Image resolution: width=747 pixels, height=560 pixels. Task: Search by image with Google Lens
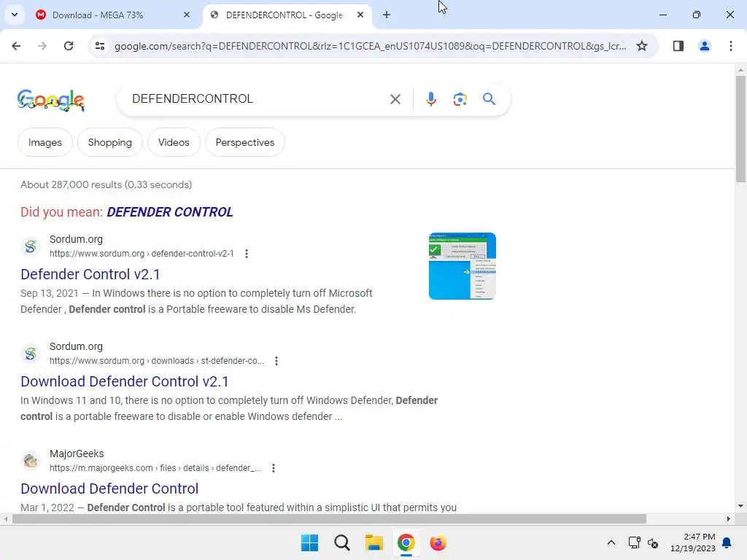click(460, 99)
